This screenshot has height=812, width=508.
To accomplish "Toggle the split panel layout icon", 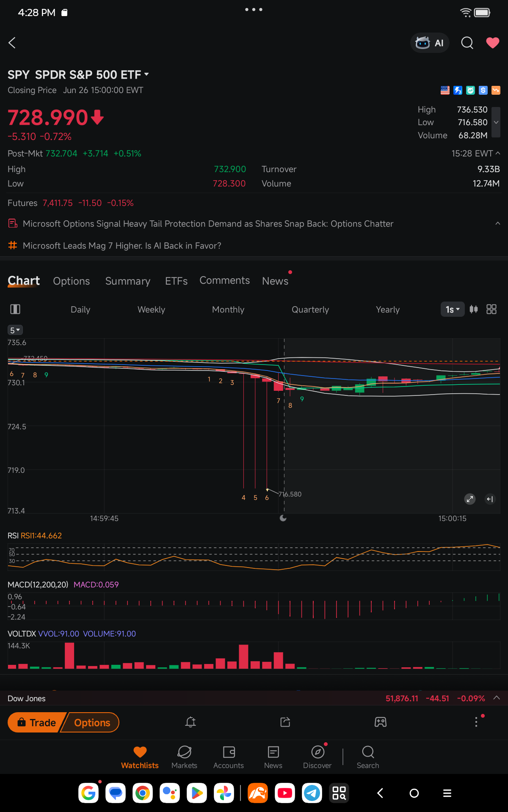I will [x=15, y=309].
